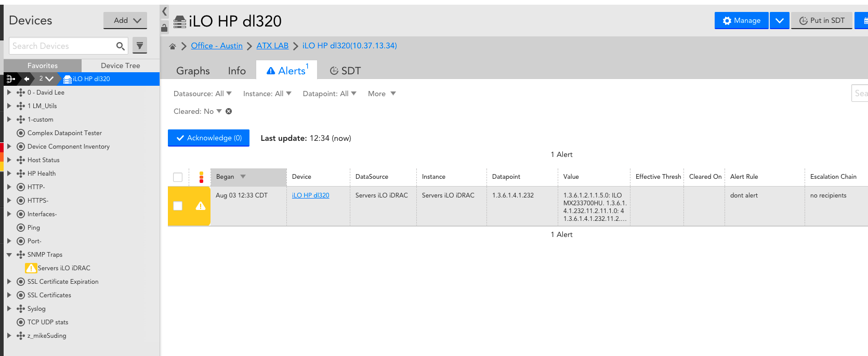The height and width of the screenshot is (356, 868).
Task: Sort alerts by Began column header
Action: [248, 177]
